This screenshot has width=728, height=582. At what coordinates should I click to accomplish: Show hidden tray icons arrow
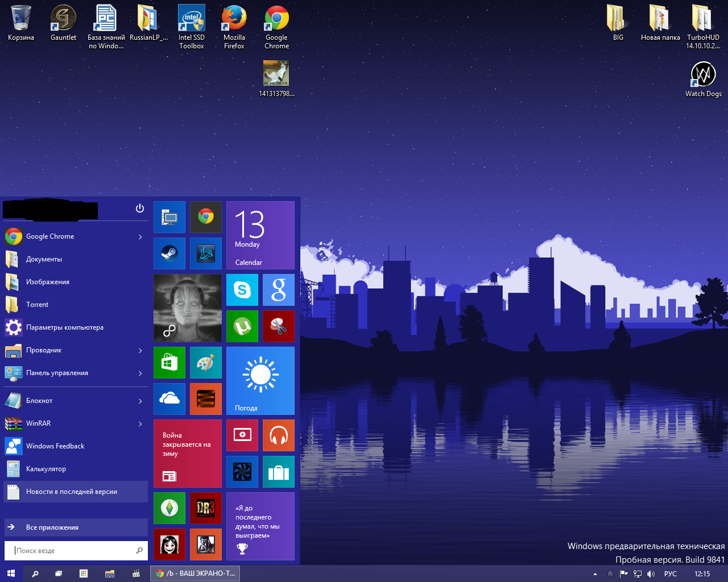coord(595,574)
